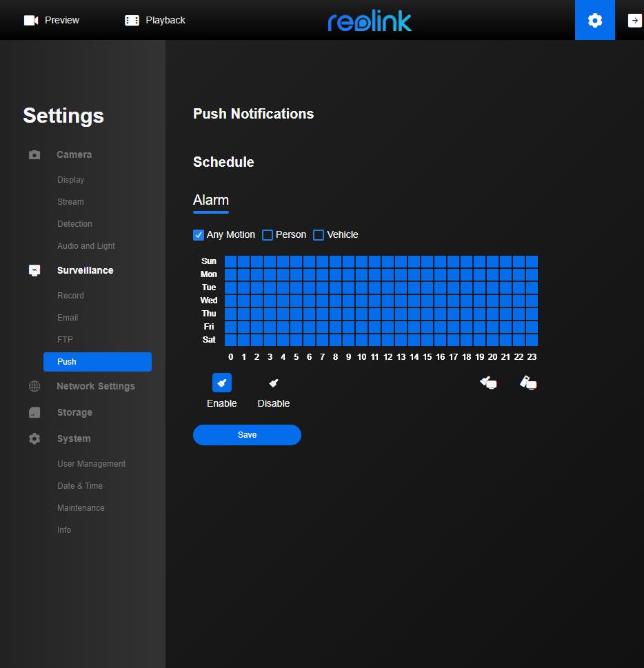
Task: Open the User Management link
Action: pyautogui.click(x=91, y=463)
